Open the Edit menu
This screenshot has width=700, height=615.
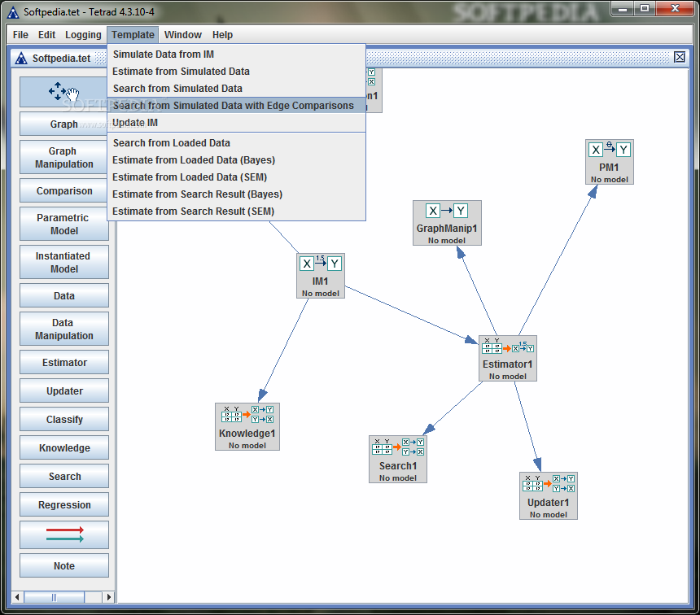[46, 35]
